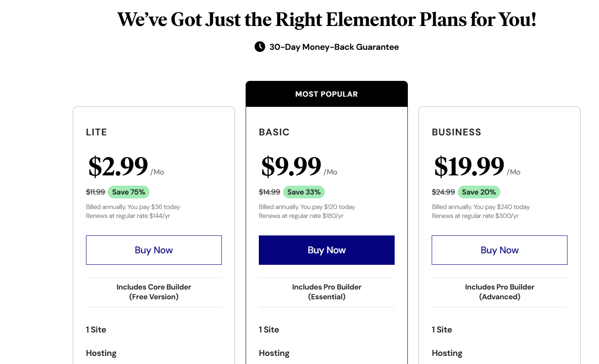Viewport: 599px width, 364px height.
Task: Select the BASIC plan title
Action: [274, 132]
